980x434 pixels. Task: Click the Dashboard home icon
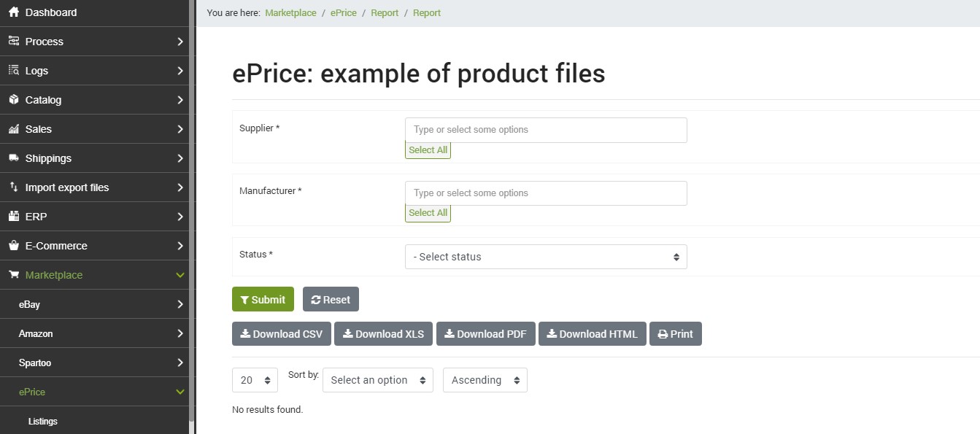coord(13,12)
